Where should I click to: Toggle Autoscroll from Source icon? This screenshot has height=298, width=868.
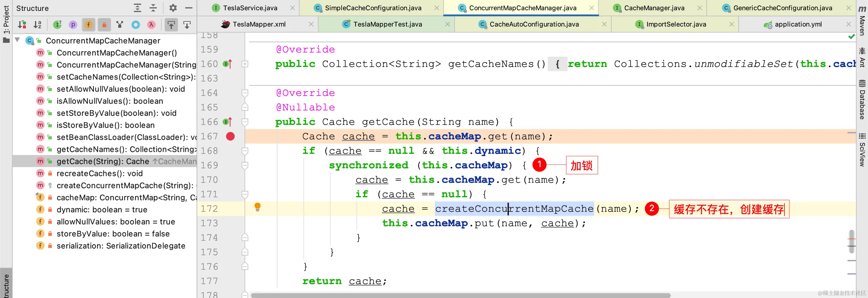187,25
